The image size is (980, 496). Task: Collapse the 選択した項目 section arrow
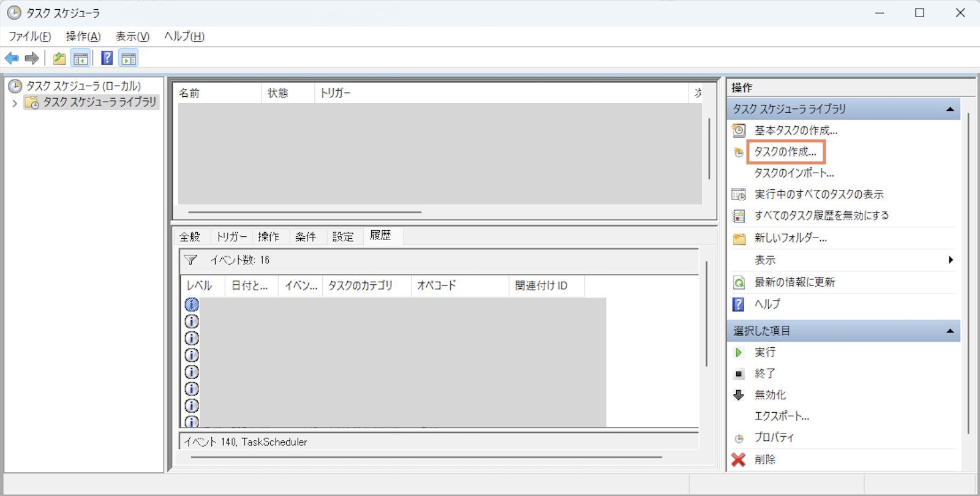(x=950, y=331)
